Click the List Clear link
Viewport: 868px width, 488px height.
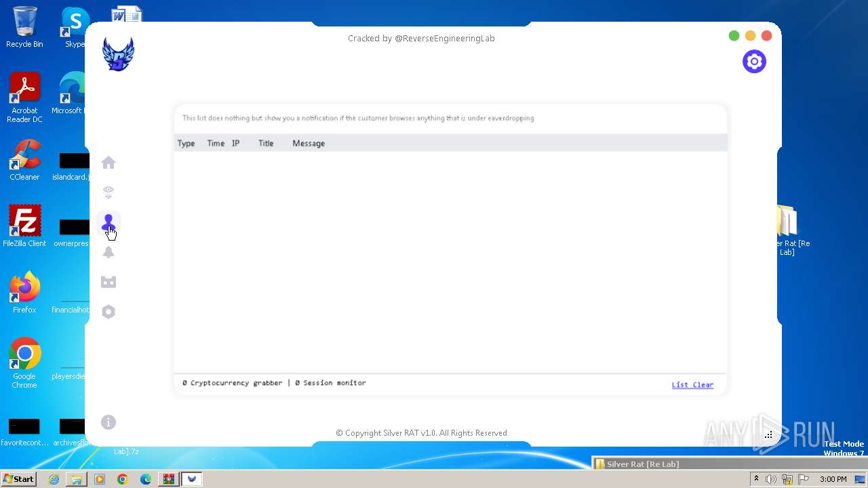(x=692, y=384)
